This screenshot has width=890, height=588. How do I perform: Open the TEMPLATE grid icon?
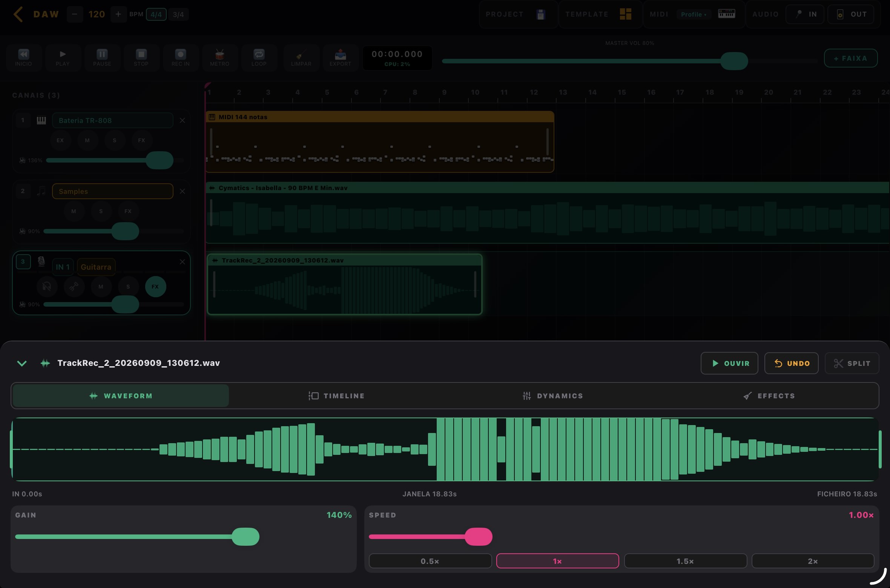(x=625, y=14)
